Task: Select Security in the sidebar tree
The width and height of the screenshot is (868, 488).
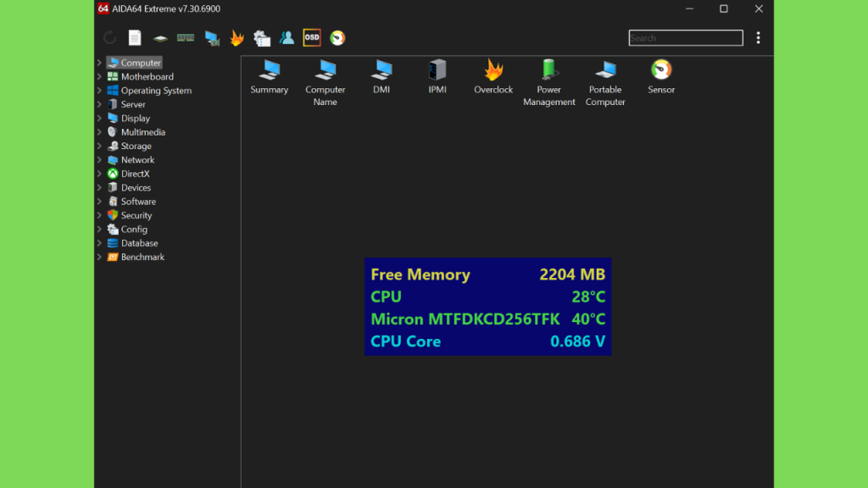Action: tap(130, 215)
